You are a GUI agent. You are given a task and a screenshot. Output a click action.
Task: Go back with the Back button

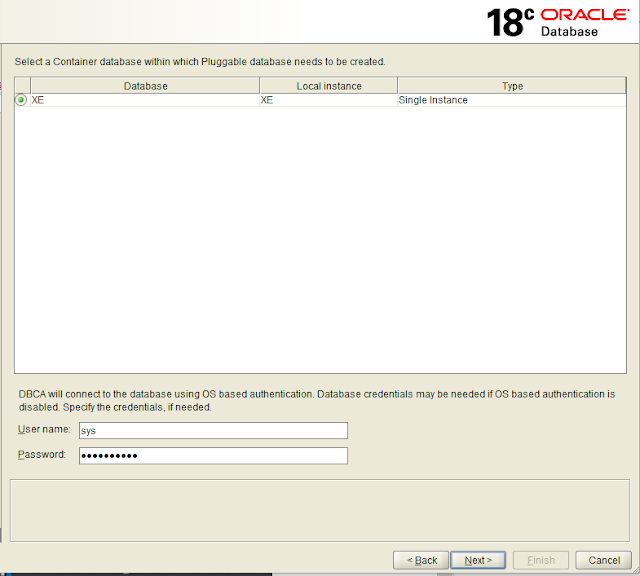tap(421, 560)
